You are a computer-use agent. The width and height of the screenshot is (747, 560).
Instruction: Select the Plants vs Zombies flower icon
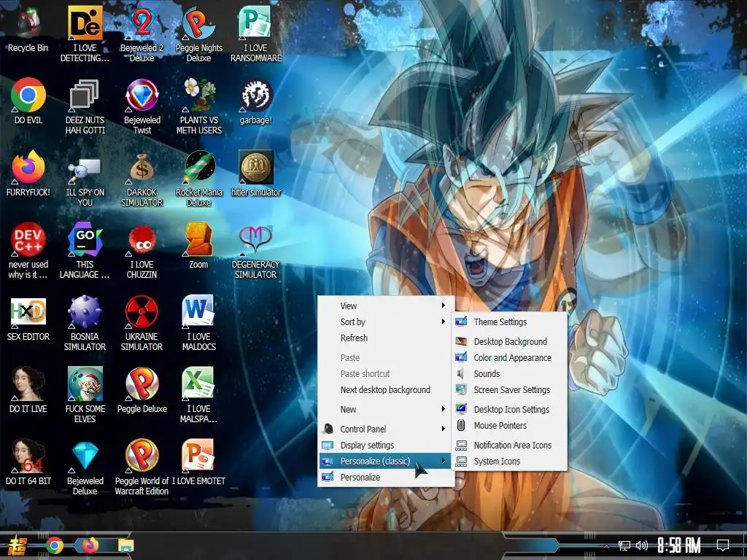pyautogui.click(x=198, y=95)
